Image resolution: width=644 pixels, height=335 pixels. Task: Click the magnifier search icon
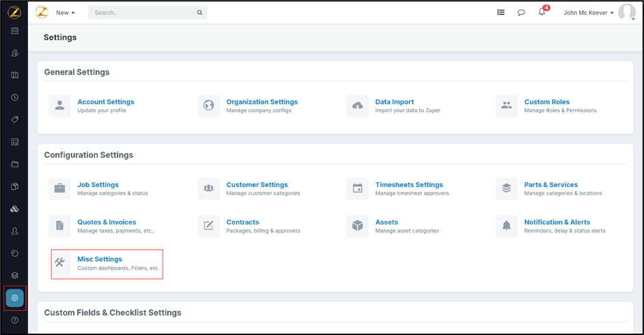199,12
